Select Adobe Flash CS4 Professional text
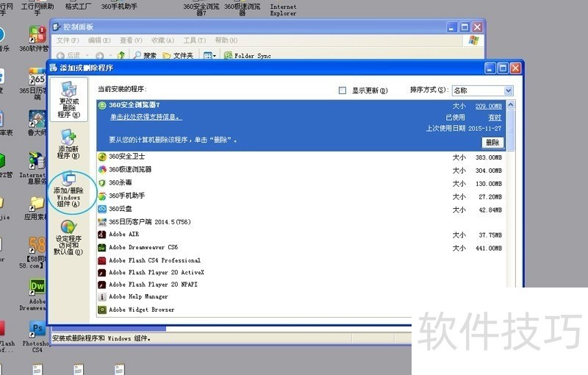Screen dimensions: 588x375 click(154, 260)
